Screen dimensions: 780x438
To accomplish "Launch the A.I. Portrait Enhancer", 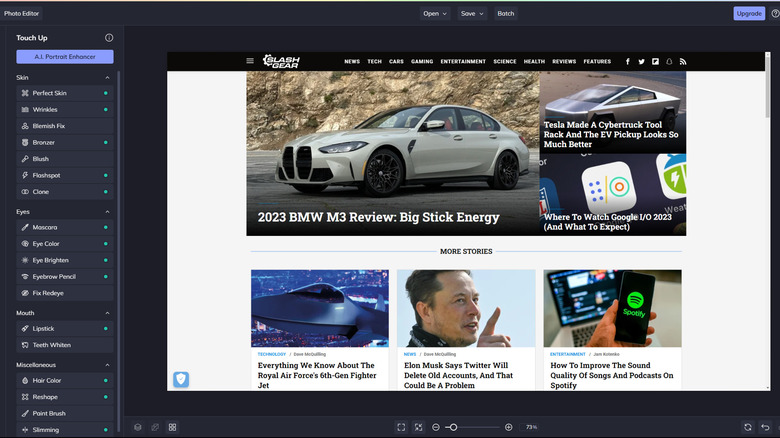I will pyautogui.click(x=64, y=57).
